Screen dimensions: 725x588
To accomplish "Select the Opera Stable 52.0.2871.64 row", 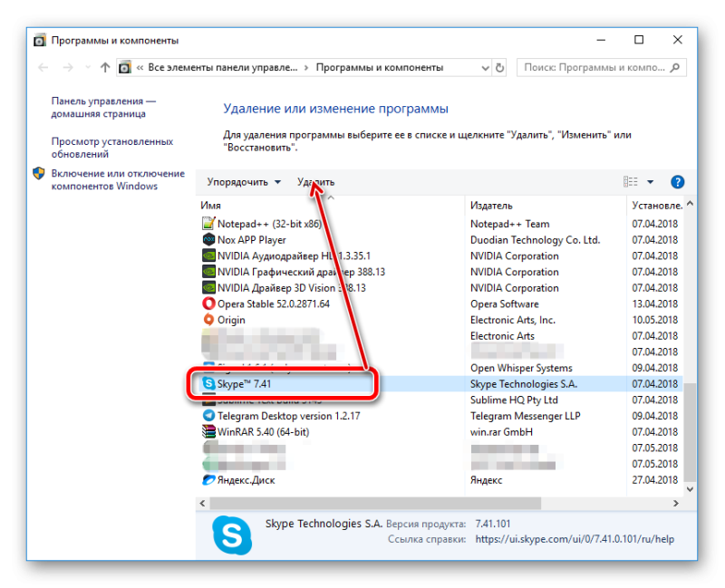I will click(x=440, y=304).
